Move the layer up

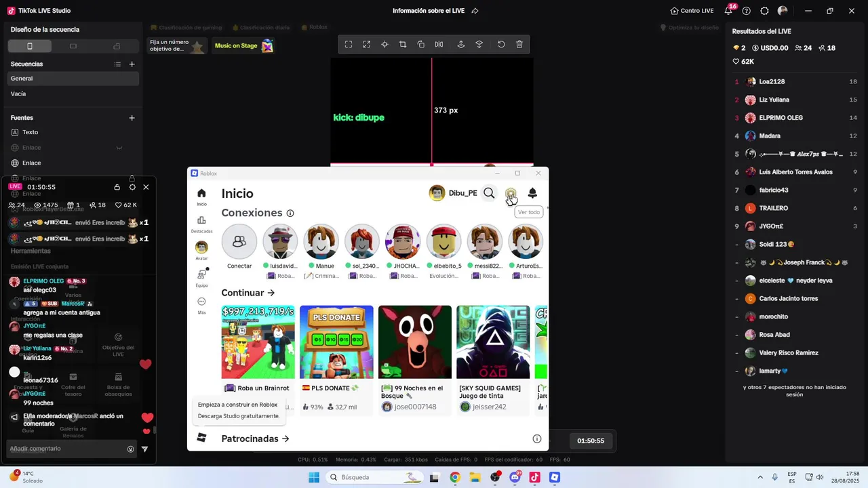(x=461, y=45)
